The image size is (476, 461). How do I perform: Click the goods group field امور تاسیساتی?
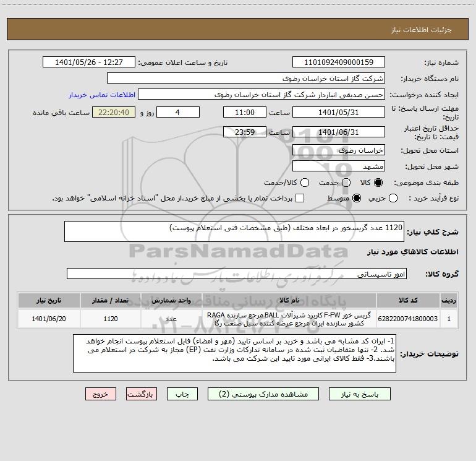(237, 274)
